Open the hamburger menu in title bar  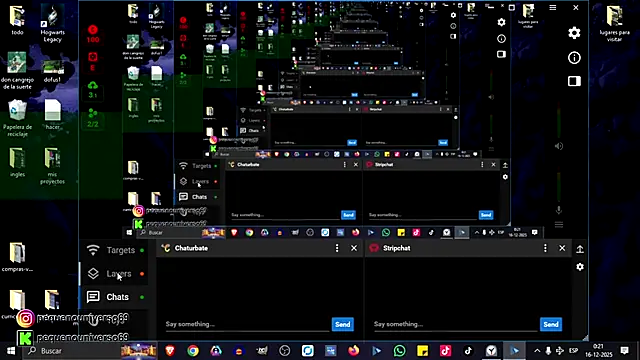553,7
